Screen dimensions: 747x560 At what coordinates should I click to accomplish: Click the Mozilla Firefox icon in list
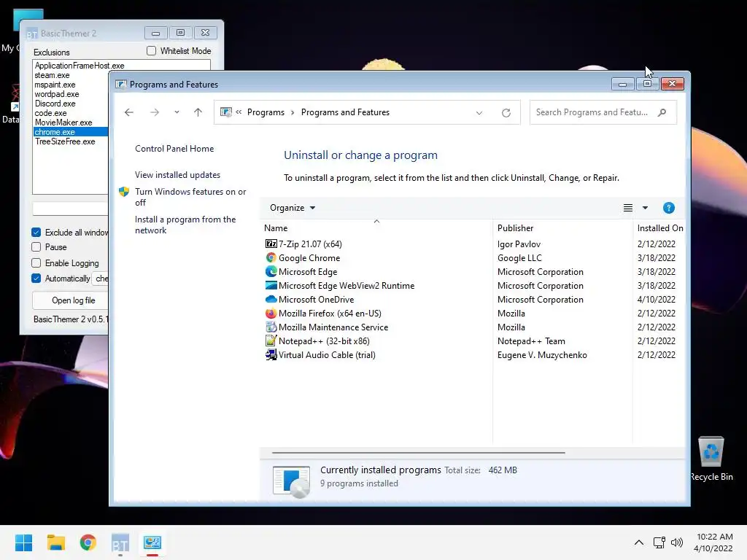coord(271,314)
